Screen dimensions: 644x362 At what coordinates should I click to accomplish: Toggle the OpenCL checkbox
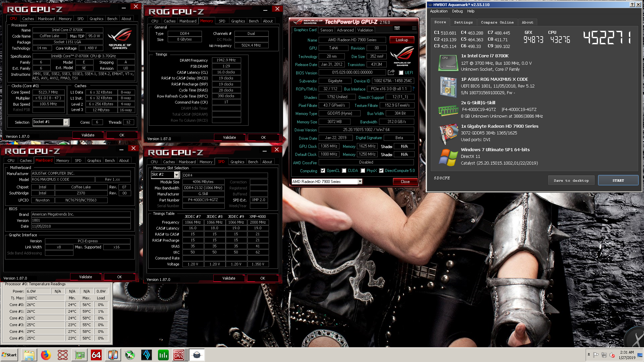click(x=323, y=171)
